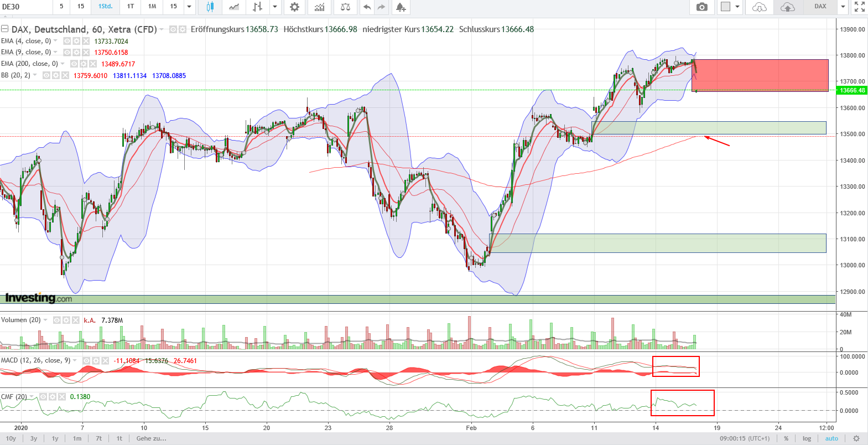Open the indicators menu icon
The image size is (868, 445).
coord(319,7)
